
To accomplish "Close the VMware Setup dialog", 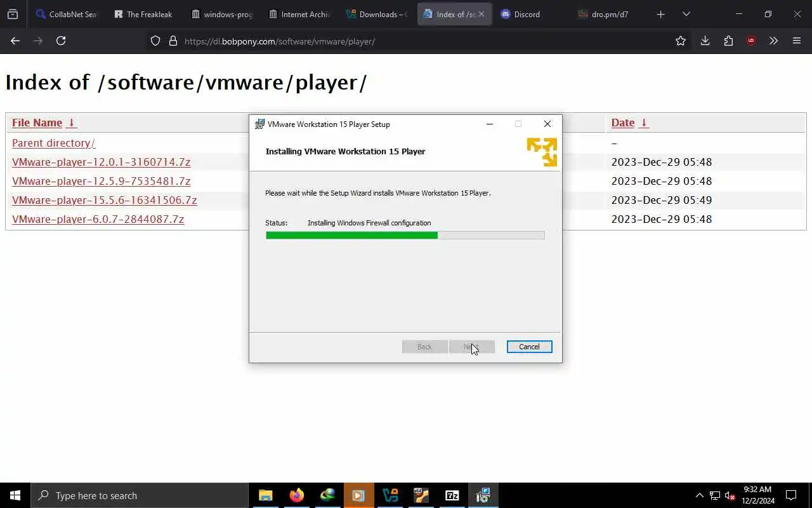I will point(547,124).
